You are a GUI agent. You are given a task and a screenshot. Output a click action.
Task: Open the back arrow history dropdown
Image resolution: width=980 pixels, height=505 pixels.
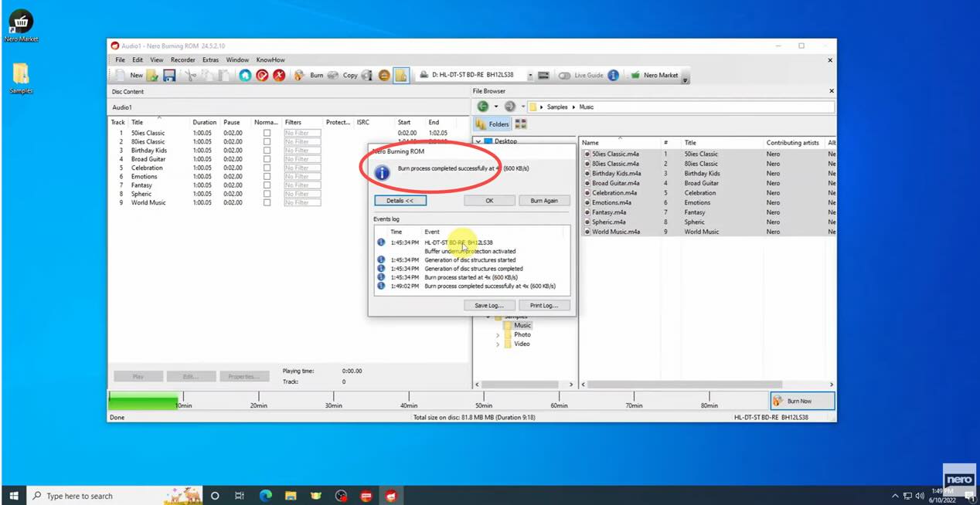click(496, 107)
